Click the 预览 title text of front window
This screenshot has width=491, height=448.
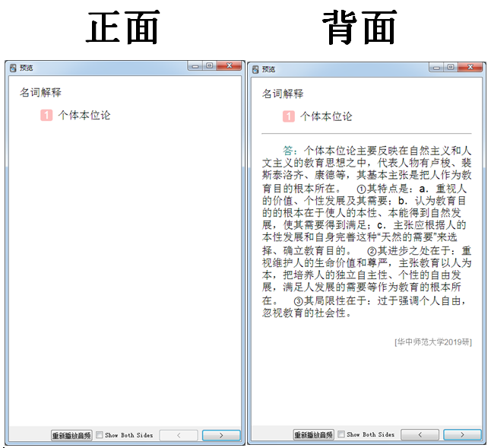pyautogui.click(x=27, y=68)
